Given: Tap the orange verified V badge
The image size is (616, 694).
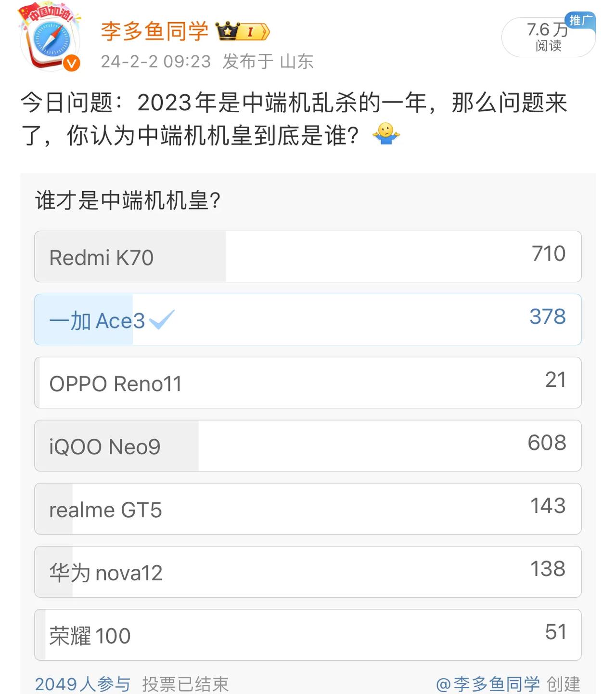Looking at the screenshot, I should (x=72, y=63).
